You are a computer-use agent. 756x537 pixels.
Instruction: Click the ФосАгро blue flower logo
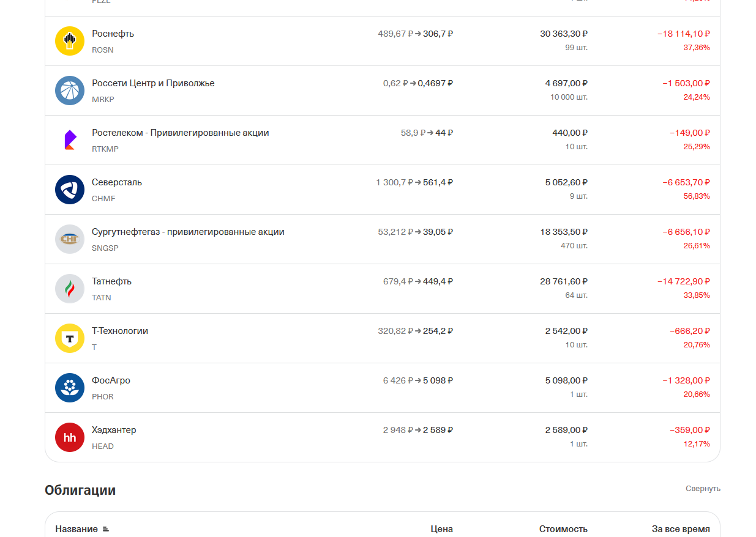70,388
